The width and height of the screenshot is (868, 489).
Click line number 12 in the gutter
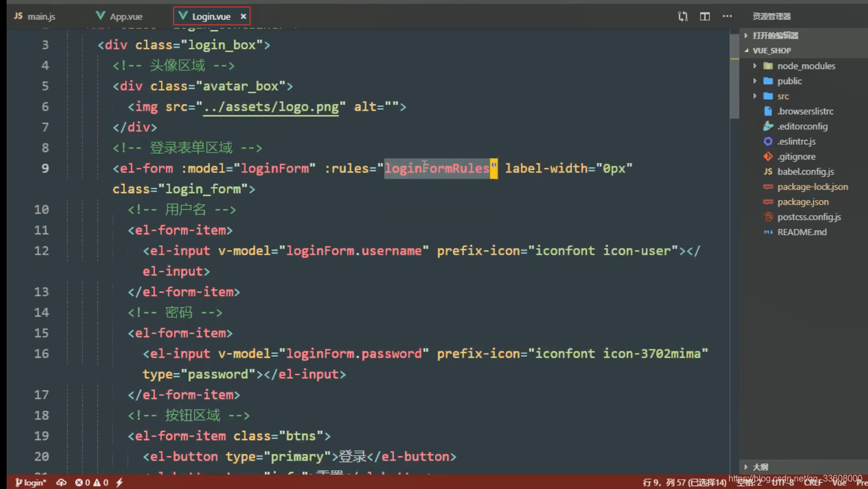coord(41,251)
